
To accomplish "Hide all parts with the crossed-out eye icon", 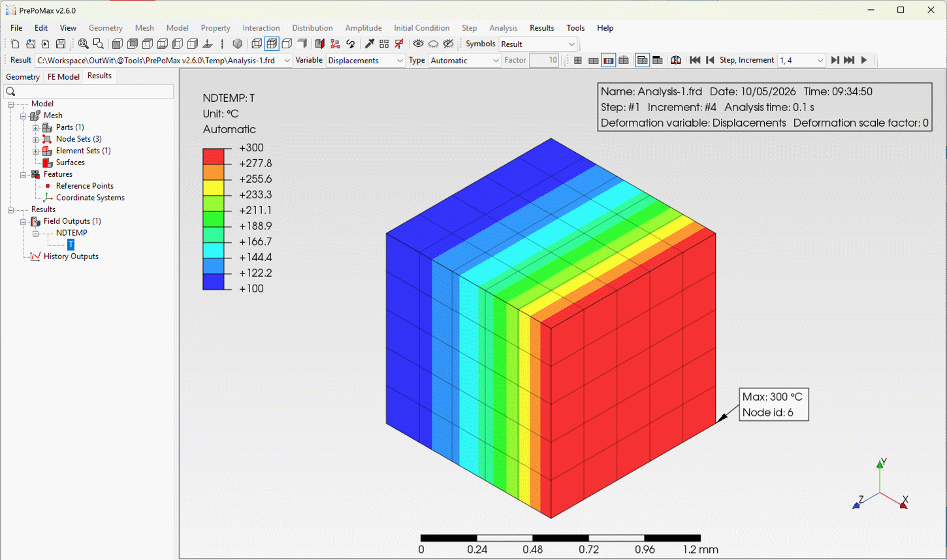I will (448, 44).
